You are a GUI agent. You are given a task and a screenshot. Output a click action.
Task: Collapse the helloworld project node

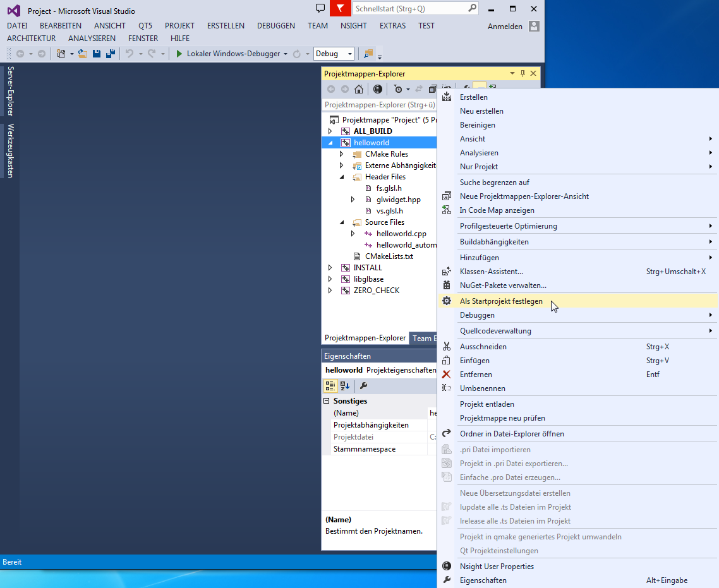click(x=330, y=143)
